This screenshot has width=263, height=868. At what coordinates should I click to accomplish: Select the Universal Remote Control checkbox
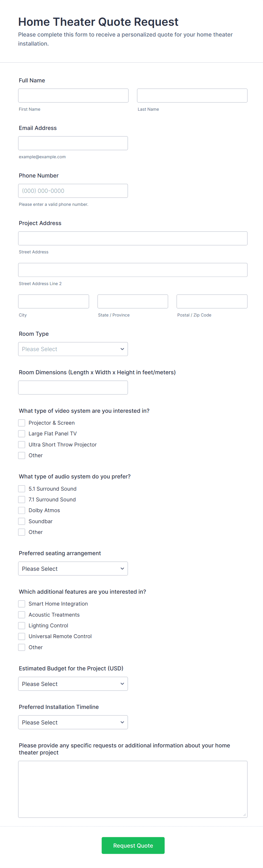pyautogui.click(x=21, y=636)
